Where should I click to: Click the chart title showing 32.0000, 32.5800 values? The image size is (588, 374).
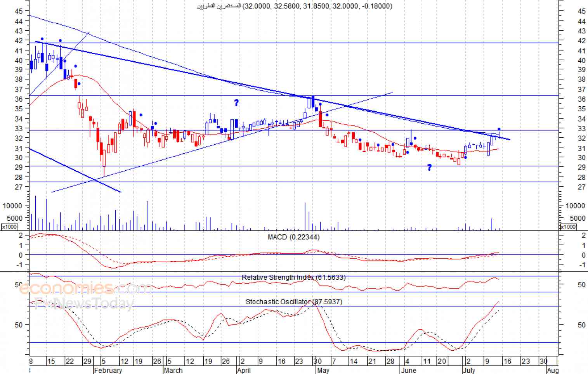[295, 6]
